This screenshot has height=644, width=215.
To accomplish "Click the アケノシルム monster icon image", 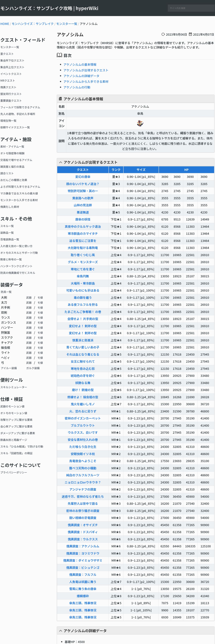I will 140,123.
